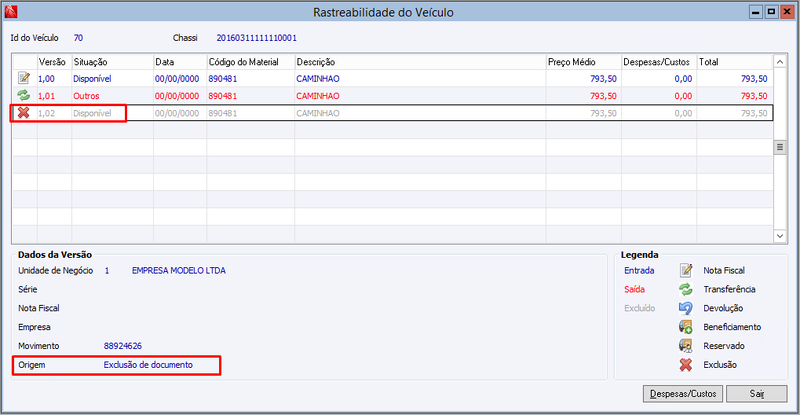Click the Outros situation cell
This screenshot has height=415, width=800.
[86, 95]
